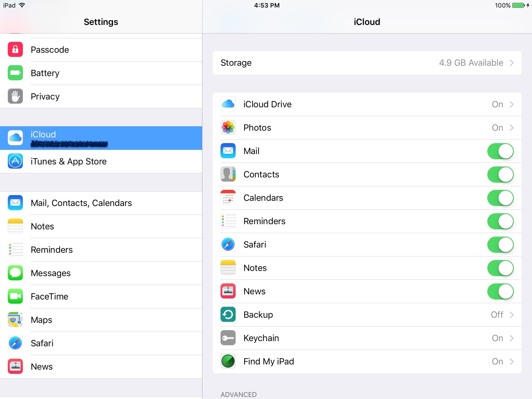
Task: Tap the Messages bubble icon
Action: (15, 273)
